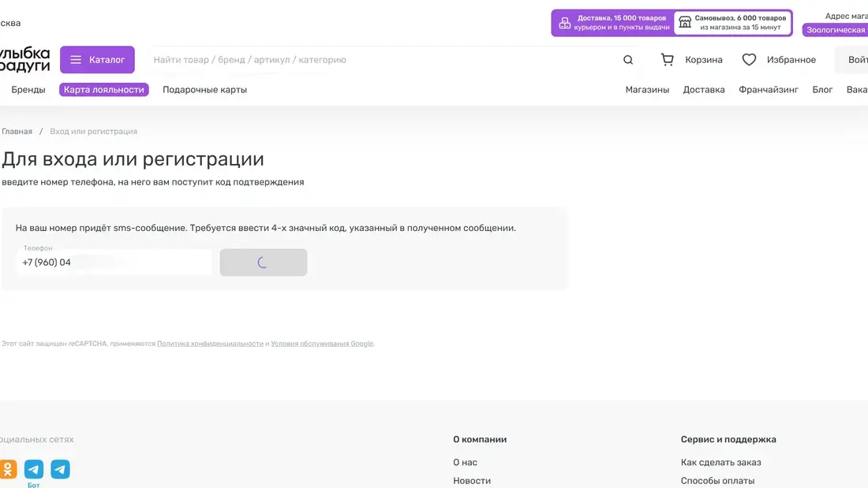
Task: Click the Избранное heart icon
Action: click(x=747, y=58)
